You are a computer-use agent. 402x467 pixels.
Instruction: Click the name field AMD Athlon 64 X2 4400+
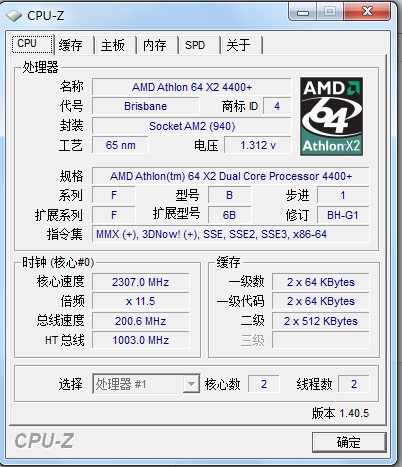[192, 87]
